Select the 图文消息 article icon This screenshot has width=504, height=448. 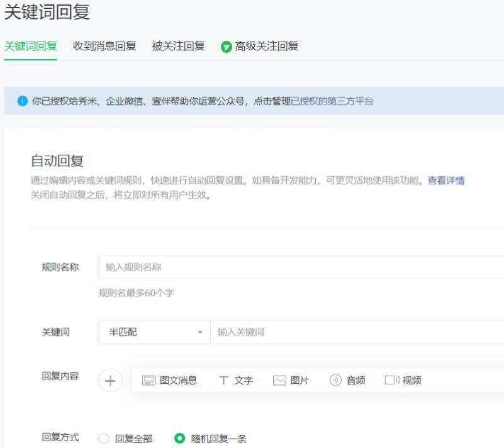pyautogui.click(x=149, y=381)
